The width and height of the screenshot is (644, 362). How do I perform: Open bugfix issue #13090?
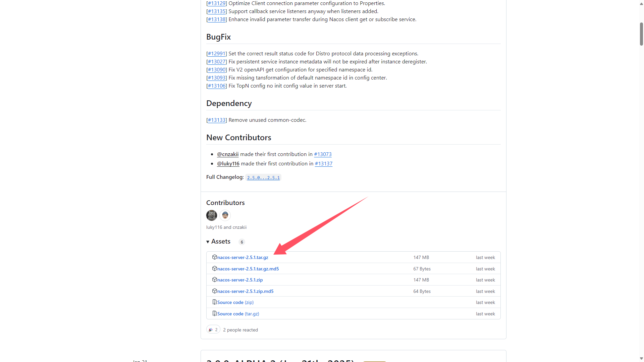pos(217,70)
